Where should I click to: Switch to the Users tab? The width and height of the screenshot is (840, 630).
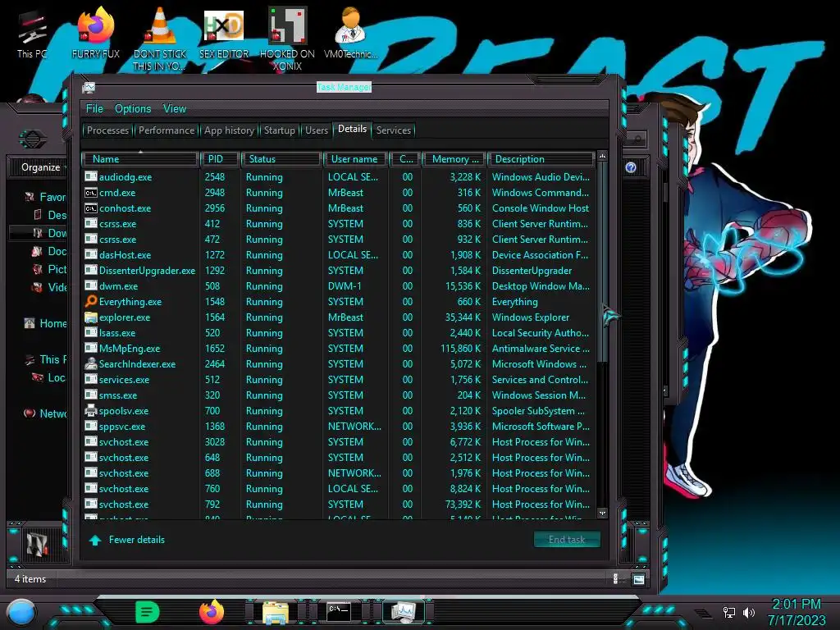pos(316,130)
